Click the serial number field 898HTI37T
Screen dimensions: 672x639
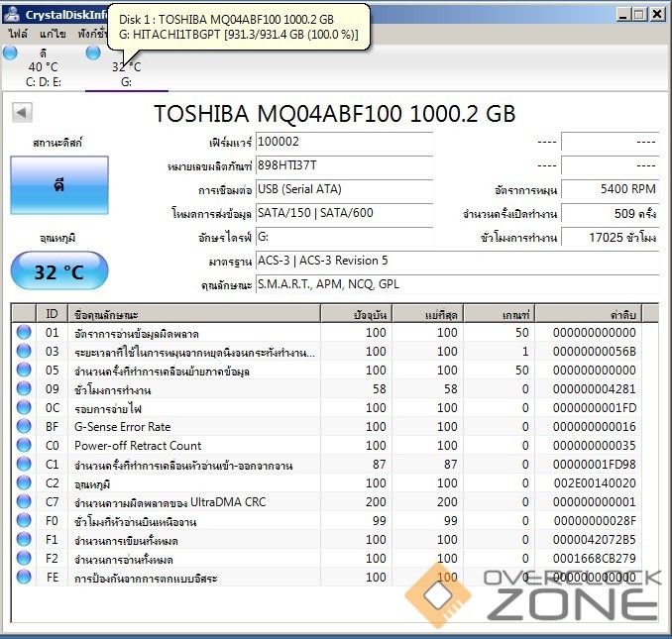point(343,165)
